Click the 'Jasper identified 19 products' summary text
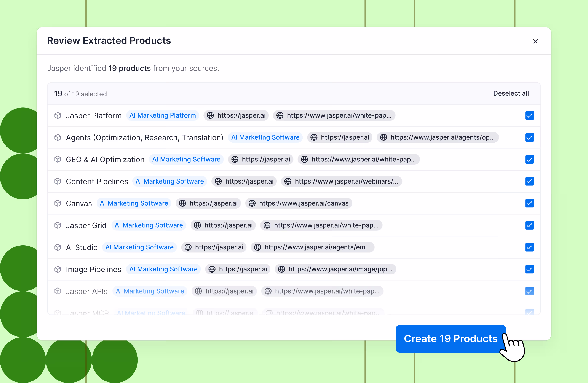The width and height of the screenshot is (588, 383). point(133,68)
